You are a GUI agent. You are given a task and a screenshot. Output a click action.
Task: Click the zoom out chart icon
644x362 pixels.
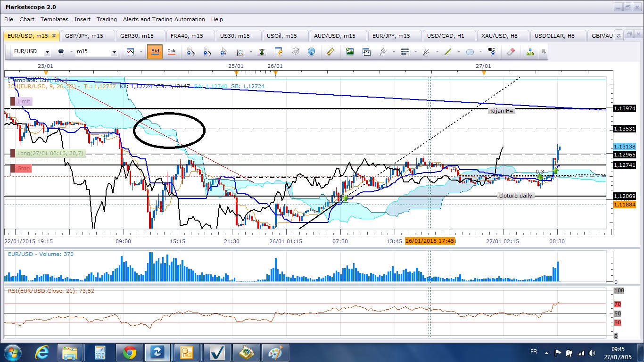207,52
